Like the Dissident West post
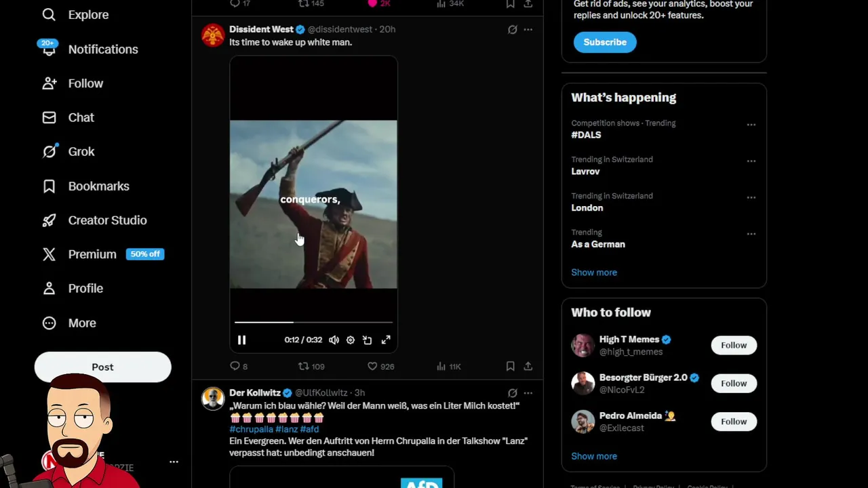This screenshot has width=868, height=488. 372,367
